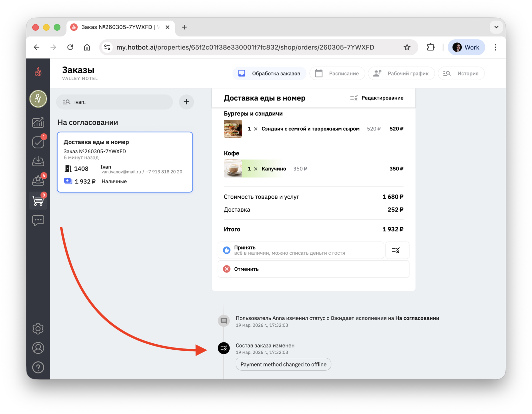Switch to Рабочий график tab
The width and height of the screenshot is (532, 414).
(401, 73)
